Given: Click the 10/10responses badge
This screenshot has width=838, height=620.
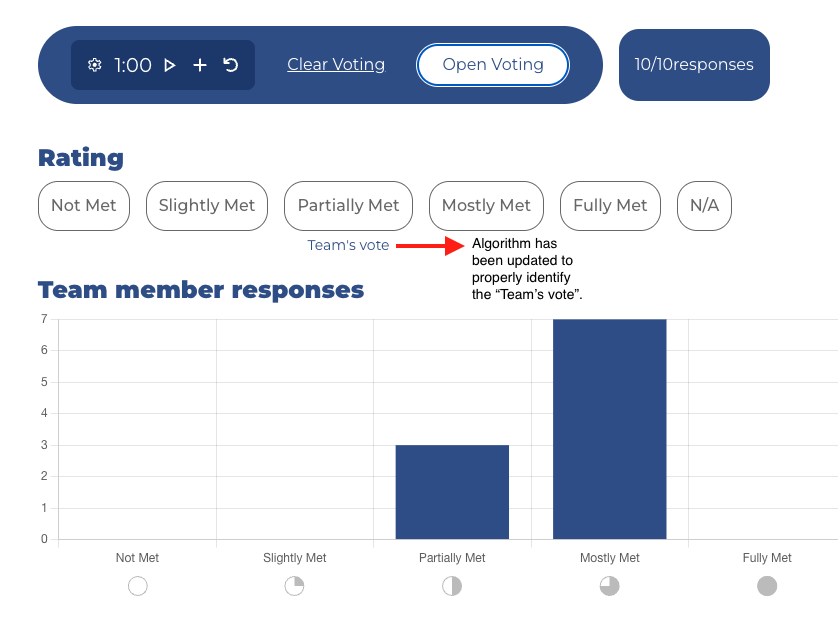Looking at the screenshot, I should (x=694, y=65).
